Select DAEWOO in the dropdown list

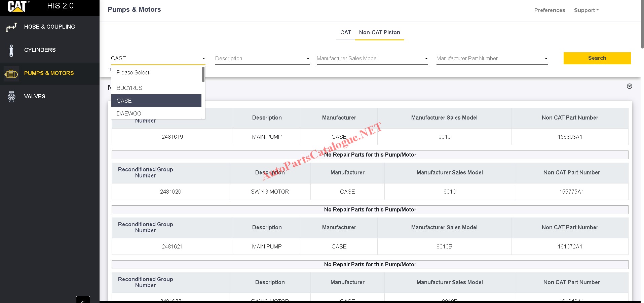tap(129, 113)
